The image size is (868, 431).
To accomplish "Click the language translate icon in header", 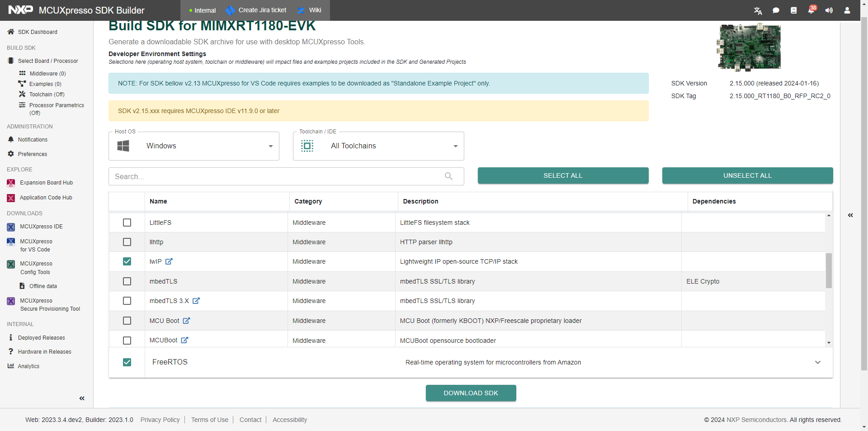I will pyautogui.click(x=758, y=10).
